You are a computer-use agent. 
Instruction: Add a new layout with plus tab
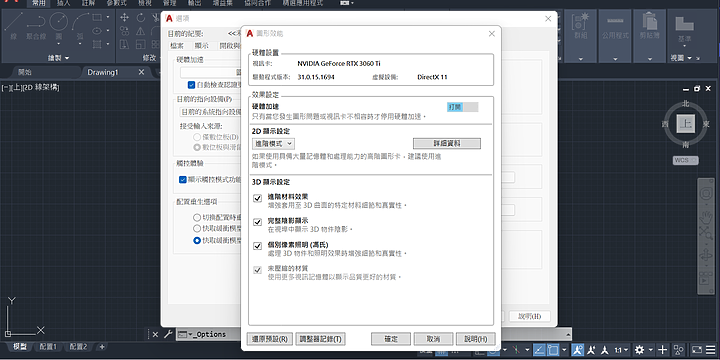(102, 347)
